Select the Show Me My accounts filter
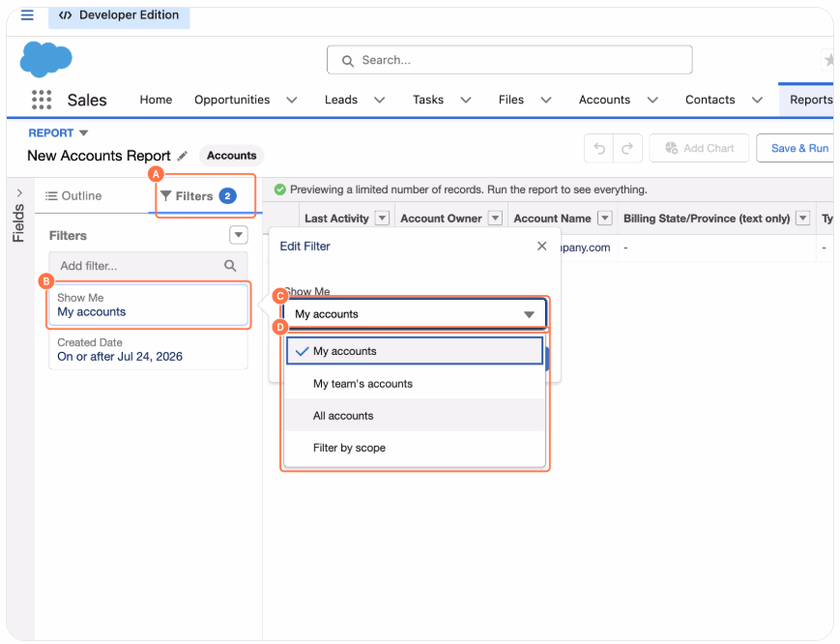Viewport: 840px width, 644px height. click(x=149, y=305)
